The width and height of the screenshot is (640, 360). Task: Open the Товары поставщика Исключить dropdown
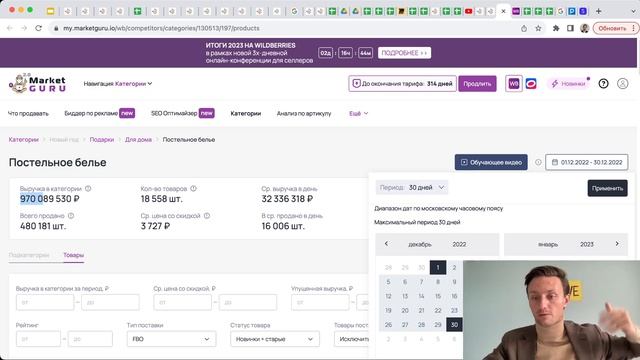pyautogui.click(x=351, y=339)
